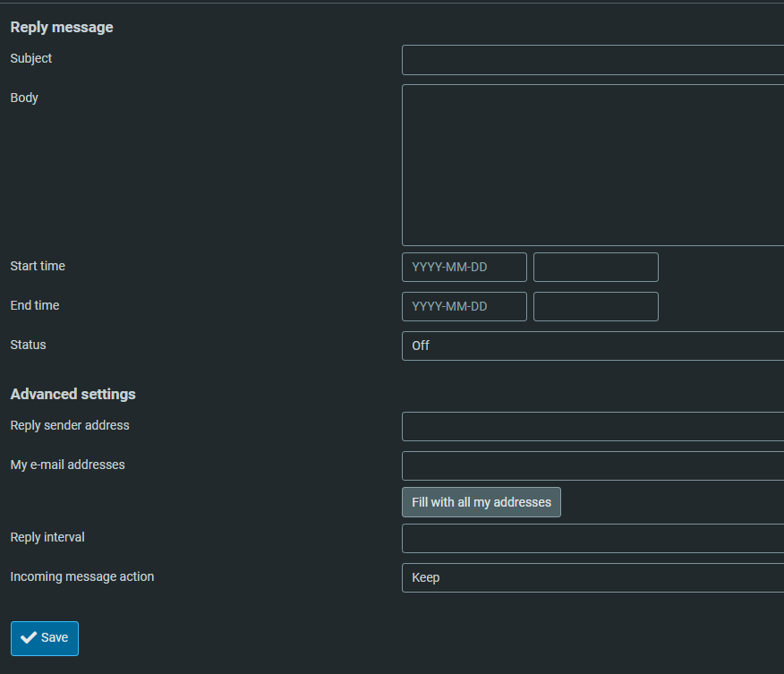Focus the Reply interval input field
This screenshot has width=784, height=674.
592,539
